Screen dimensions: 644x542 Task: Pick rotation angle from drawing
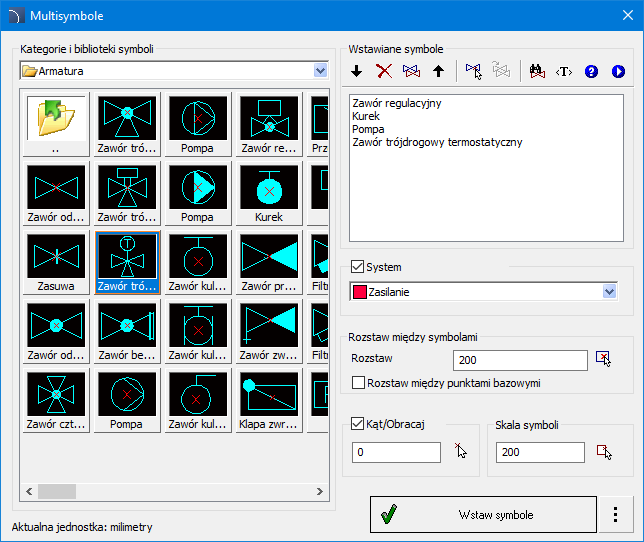coord(460,452)
